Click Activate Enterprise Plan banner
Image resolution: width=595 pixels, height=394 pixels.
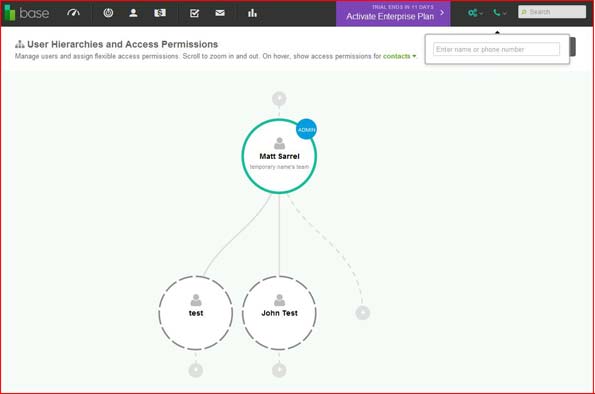[x=393, y=13]
